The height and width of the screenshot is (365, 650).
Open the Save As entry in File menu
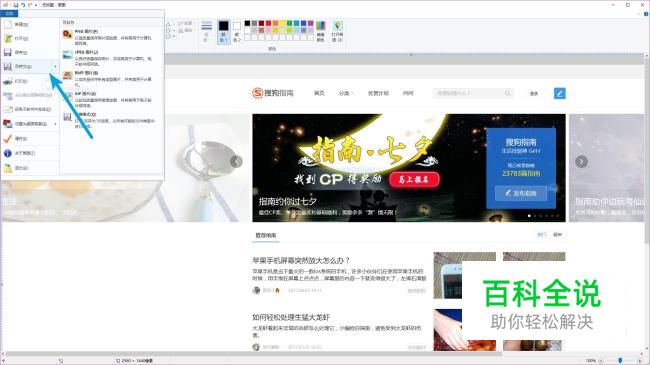[27, 66]
